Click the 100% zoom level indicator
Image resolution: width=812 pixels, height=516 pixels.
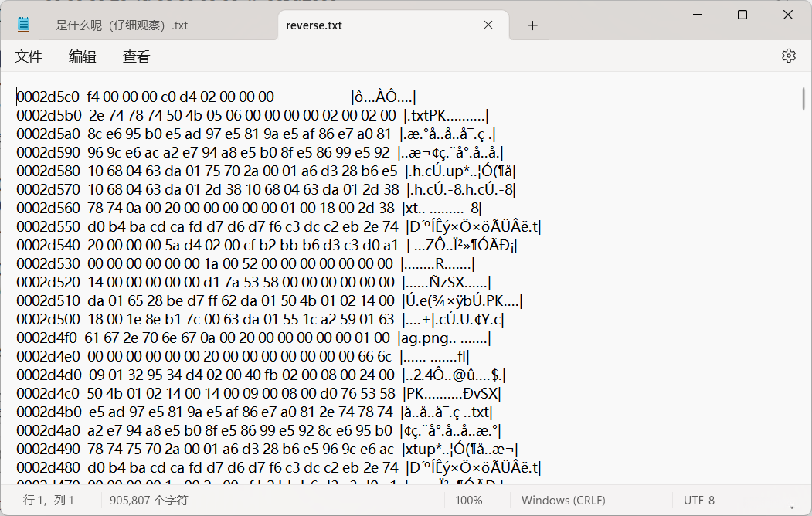click(x=469, y=501)
